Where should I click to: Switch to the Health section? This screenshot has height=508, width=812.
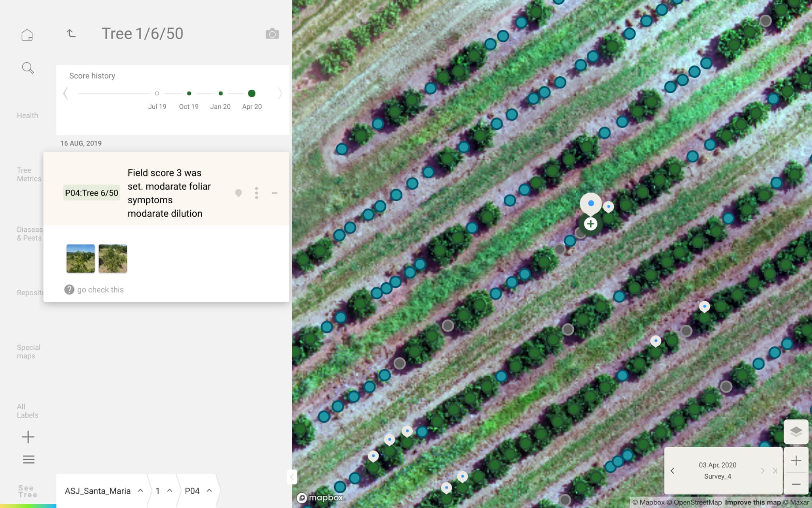pyautogui.click(x=27, y=115)
